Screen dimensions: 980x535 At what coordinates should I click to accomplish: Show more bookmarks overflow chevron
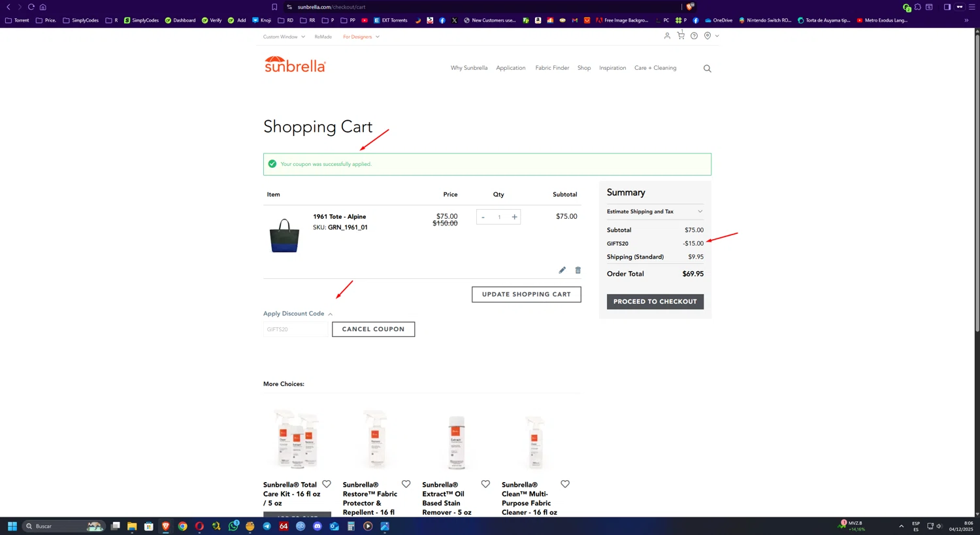pos(966,20)
